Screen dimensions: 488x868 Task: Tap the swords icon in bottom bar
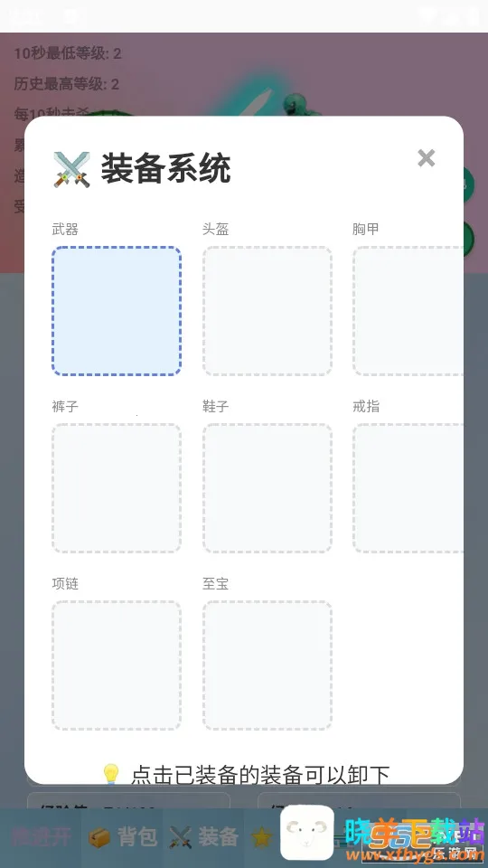181,837
